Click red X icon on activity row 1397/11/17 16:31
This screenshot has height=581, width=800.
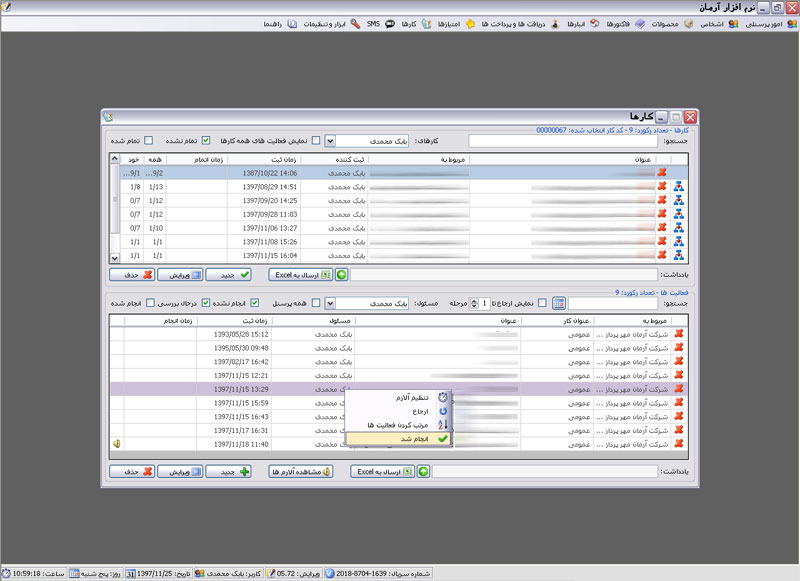point(679,430)
